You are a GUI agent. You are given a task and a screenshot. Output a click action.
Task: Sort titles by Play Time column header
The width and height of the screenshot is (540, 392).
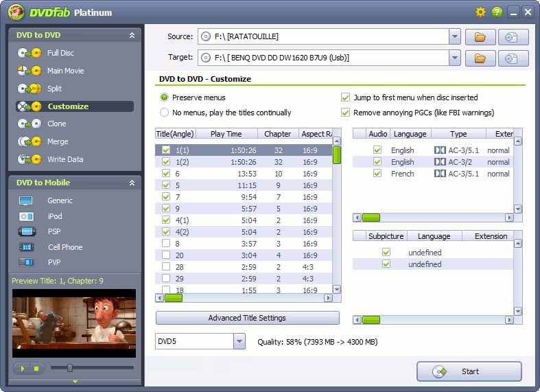tap(226, 134)
